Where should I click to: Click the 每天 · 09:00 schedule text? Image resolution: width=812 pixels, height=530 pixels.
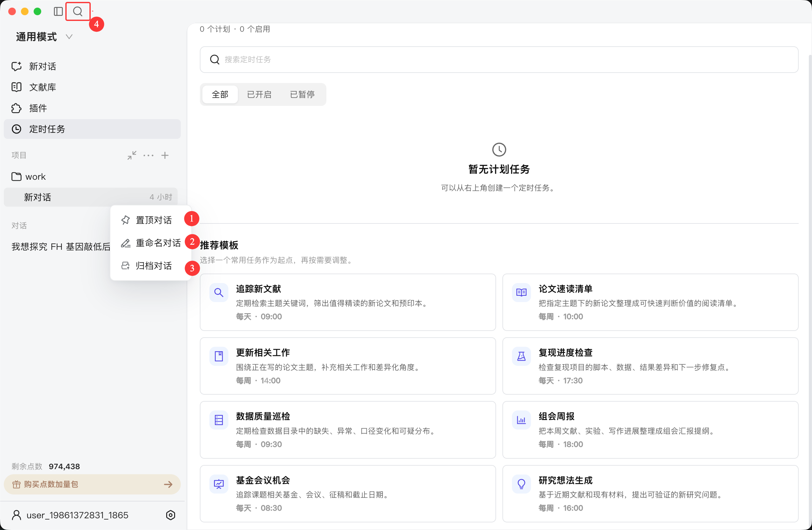259,316
